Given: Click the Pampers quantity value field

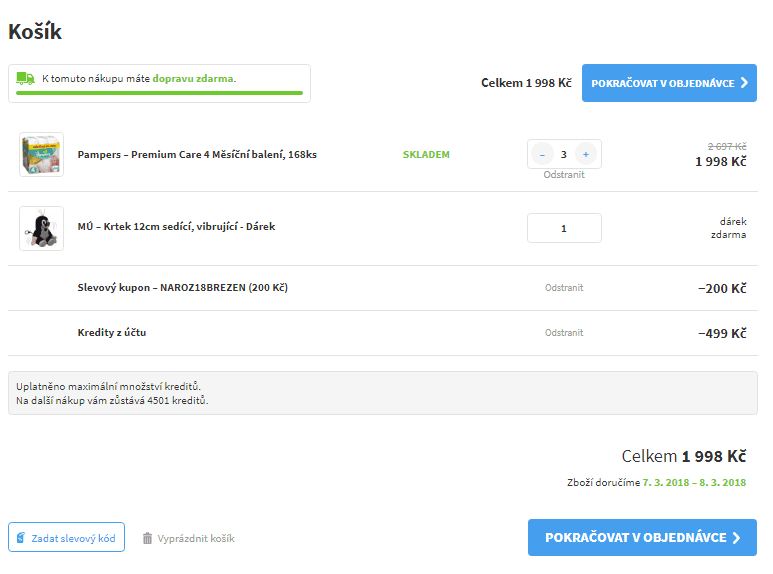Looking at the screenshot, I should point(564,154).
